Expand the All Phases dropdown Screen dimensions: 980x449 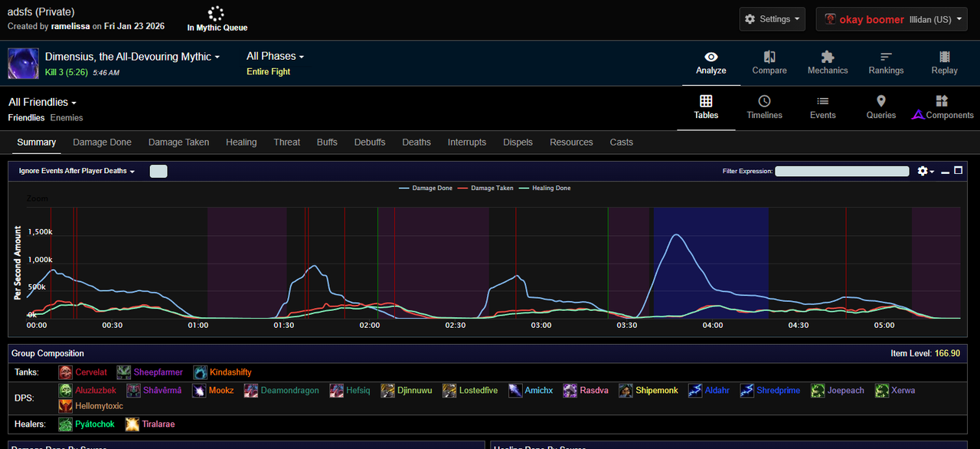tap(276, 57)
